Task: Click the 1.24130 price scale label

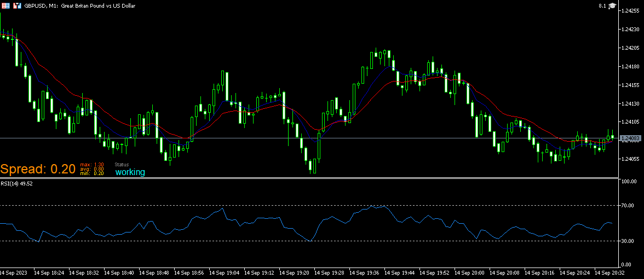Action: click(x=630, y=103)
